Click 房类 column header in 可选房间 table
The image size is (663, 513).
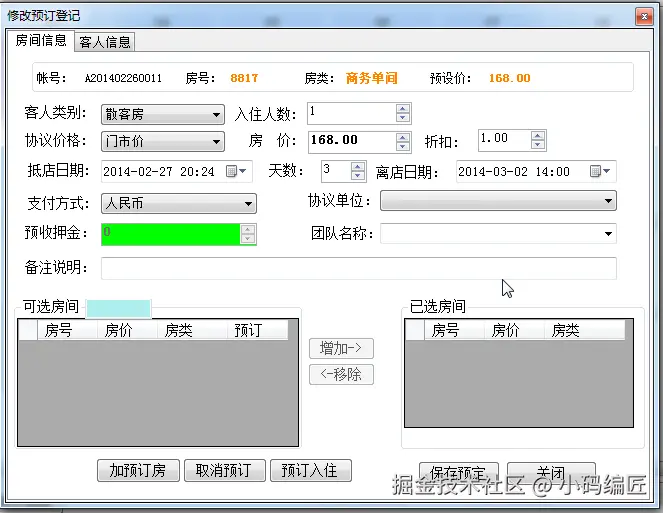[x=193, y=330]
